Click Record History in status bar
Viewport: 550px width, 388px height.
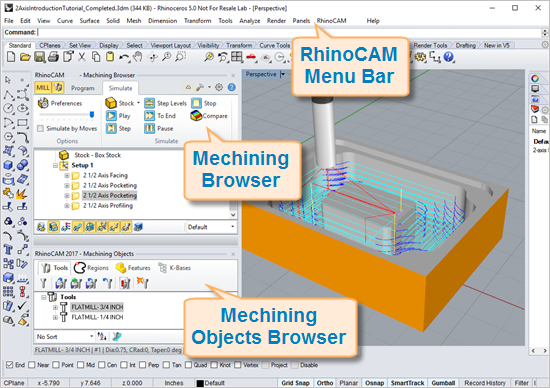(485, 383)
